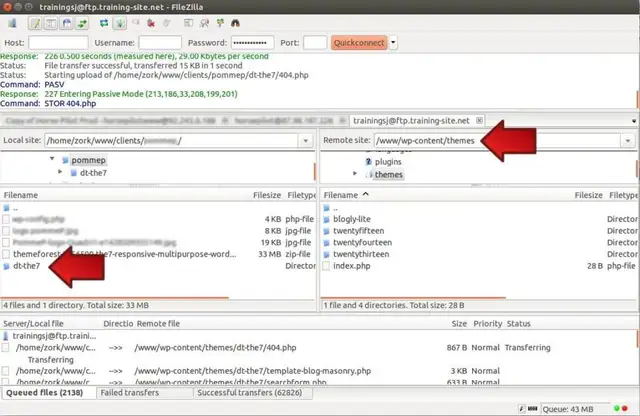
Task: Select the themeforest zip file row
Action: pyautogui.click(x=158, y=254)
